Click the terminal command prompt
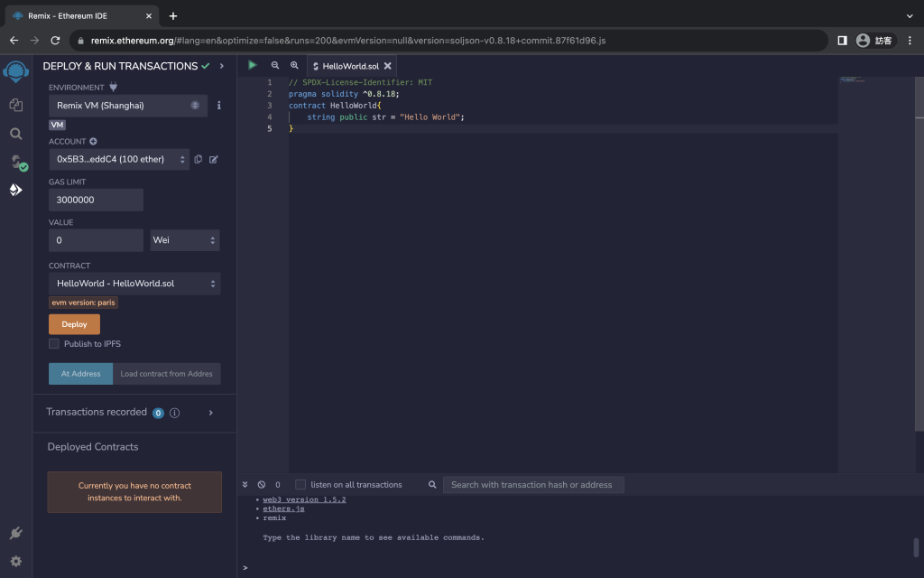 coord(245,568)
